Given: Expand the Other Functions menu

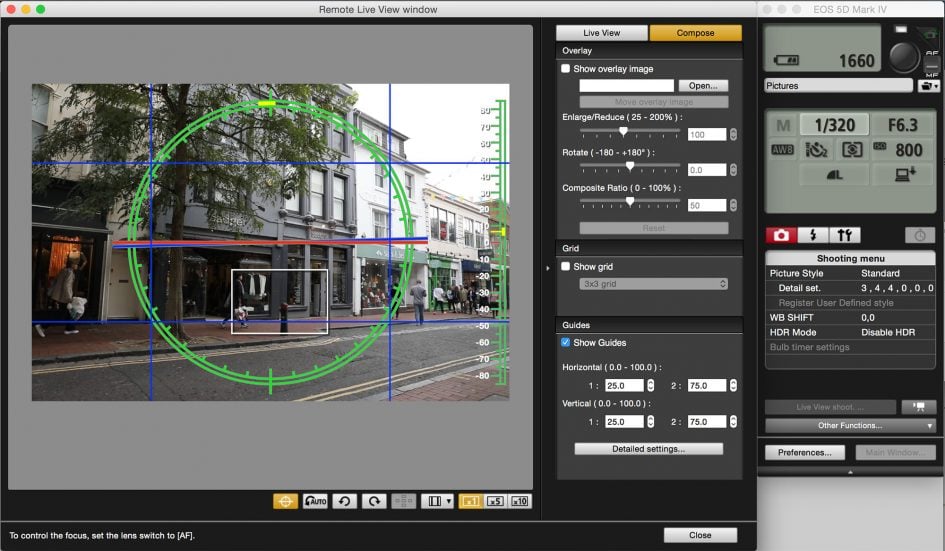Looking at the screenshot, I should point(850,425).
